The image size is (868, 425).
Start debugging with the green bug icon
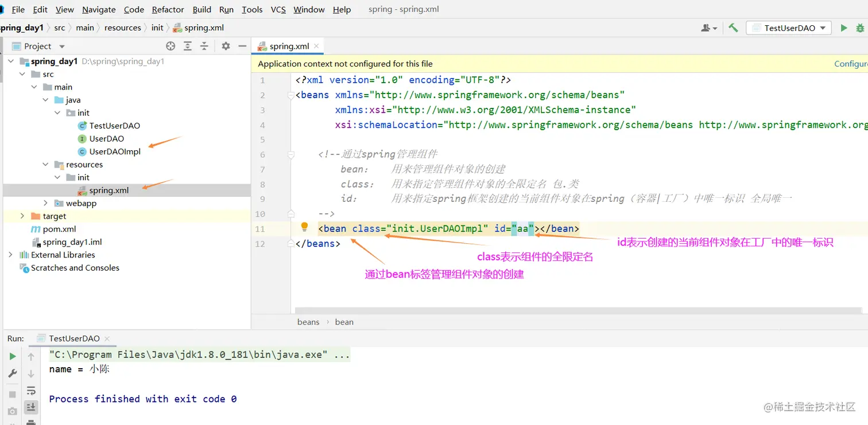[861, 28]
